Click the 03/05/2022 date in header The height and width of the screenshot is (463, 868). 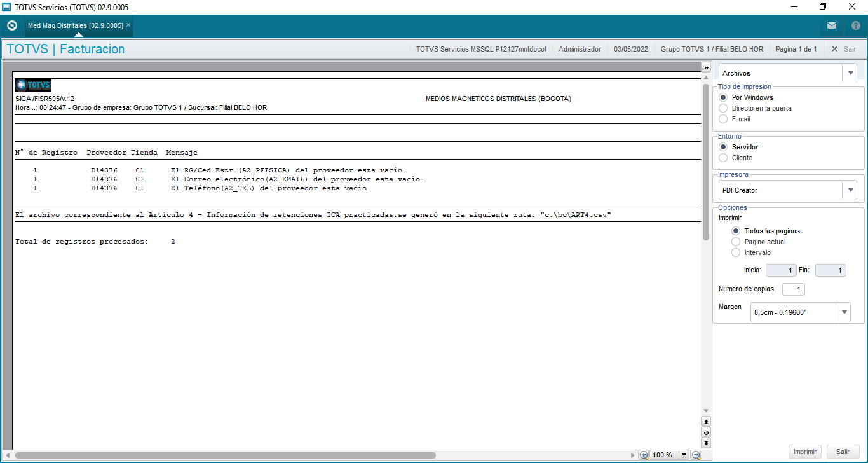[631, 49]
